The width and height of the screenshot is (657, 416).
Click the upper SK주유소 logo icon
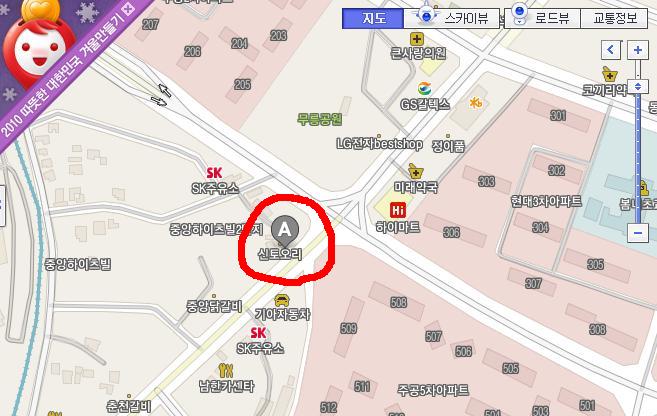pyautogui.click(x=214, y=173)
